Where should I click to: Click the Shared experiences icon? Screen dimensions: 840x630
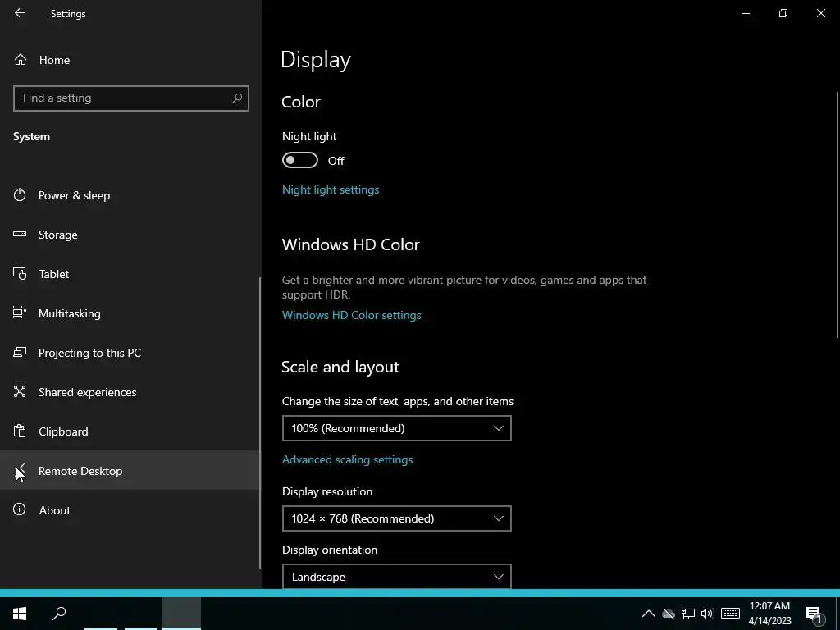20,391
